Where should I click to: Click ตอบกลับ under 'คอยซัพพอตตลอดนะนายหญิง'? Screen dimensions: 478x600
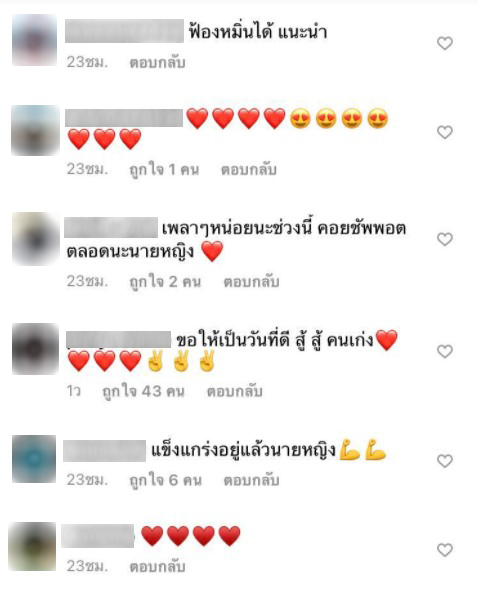pos(251,282)
